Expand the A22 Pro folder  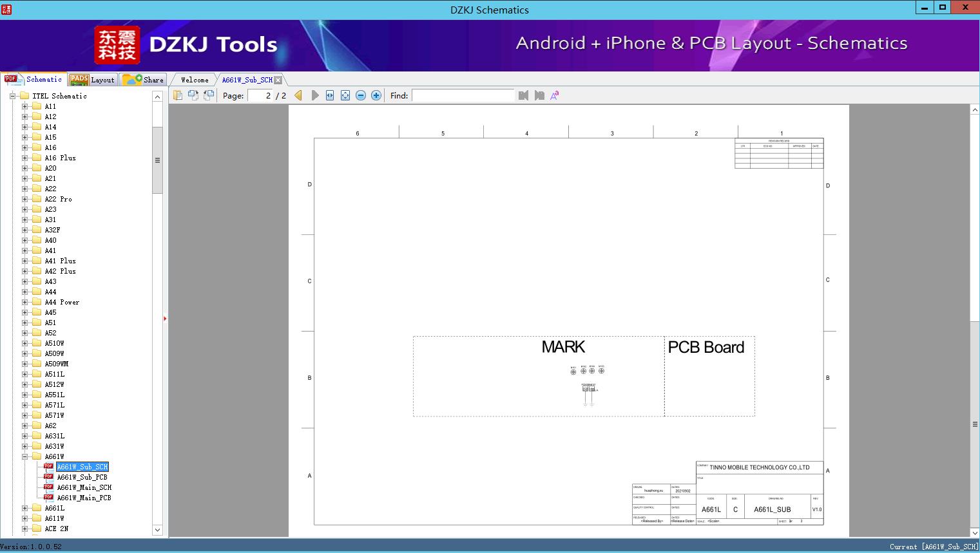(24, 199)
